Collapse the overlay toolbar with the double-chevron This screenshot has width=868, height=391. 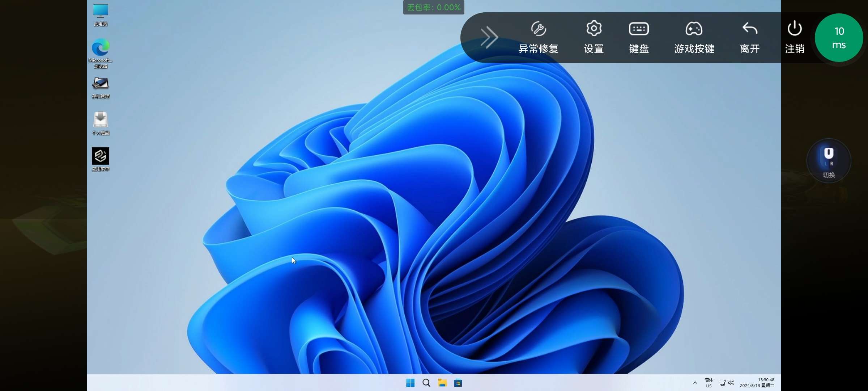(489, 37)
